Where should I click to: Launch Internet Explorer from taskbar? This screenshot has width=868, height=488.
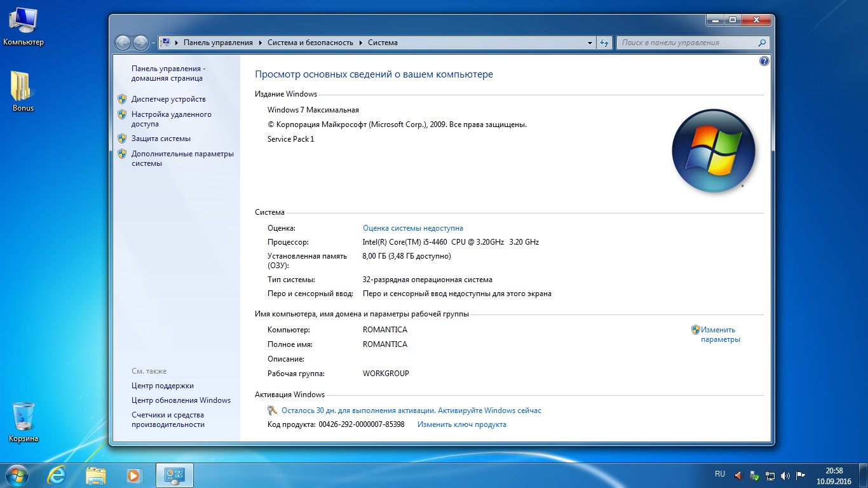point(58,475)
